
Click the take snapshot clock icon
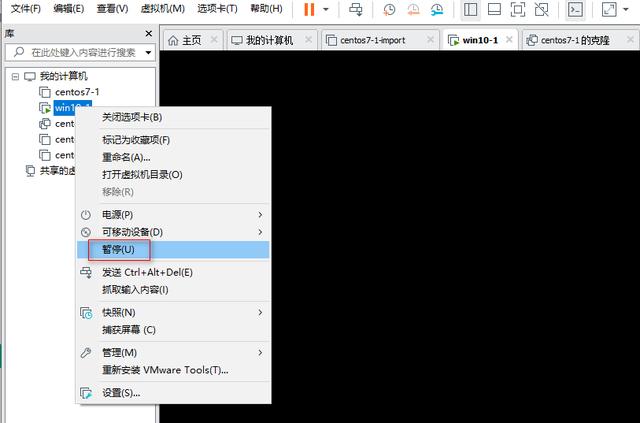click(389, 9)
